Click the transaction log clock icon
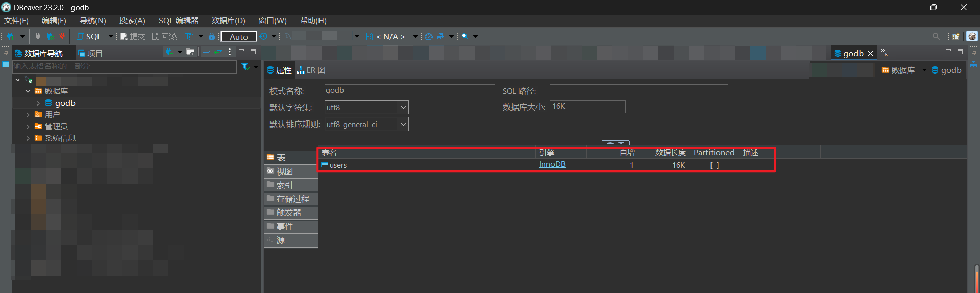This screenshot has width=980, height=293. pyautogui.click(x=264, y=36)
